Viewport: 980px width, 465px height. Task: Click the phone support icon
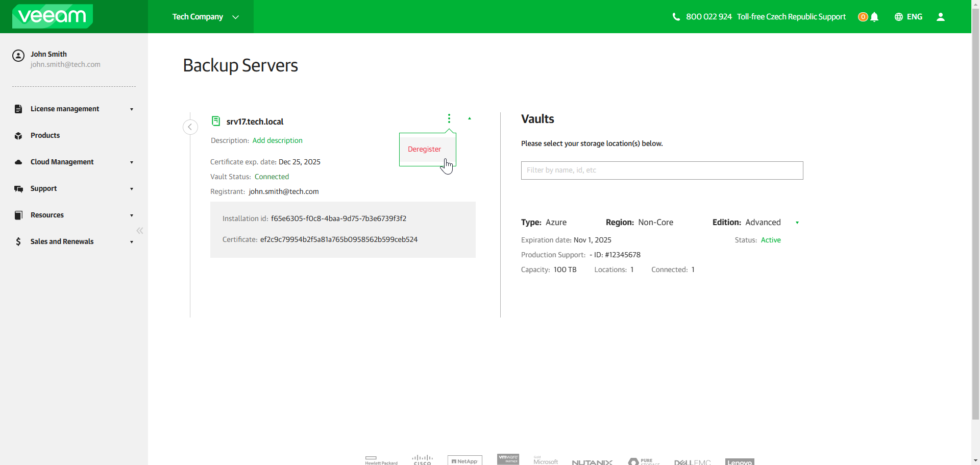(x=676, y=17)
